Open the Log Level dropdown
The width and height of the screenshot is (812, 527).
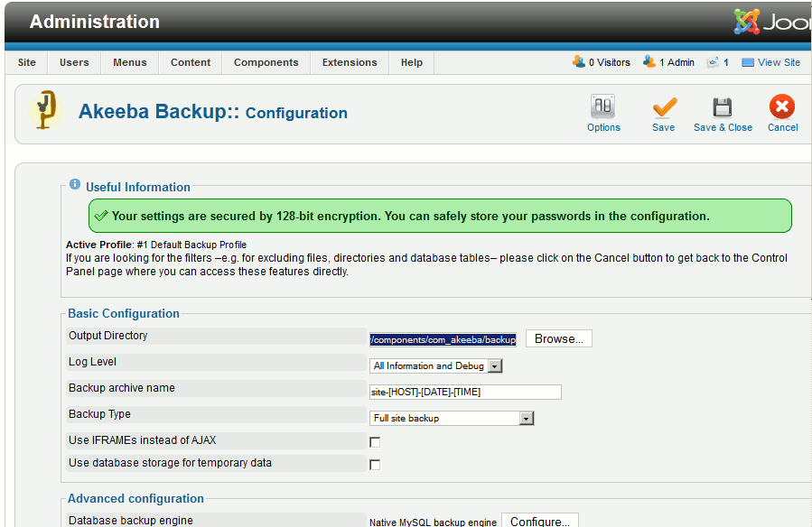pos(436,365)
